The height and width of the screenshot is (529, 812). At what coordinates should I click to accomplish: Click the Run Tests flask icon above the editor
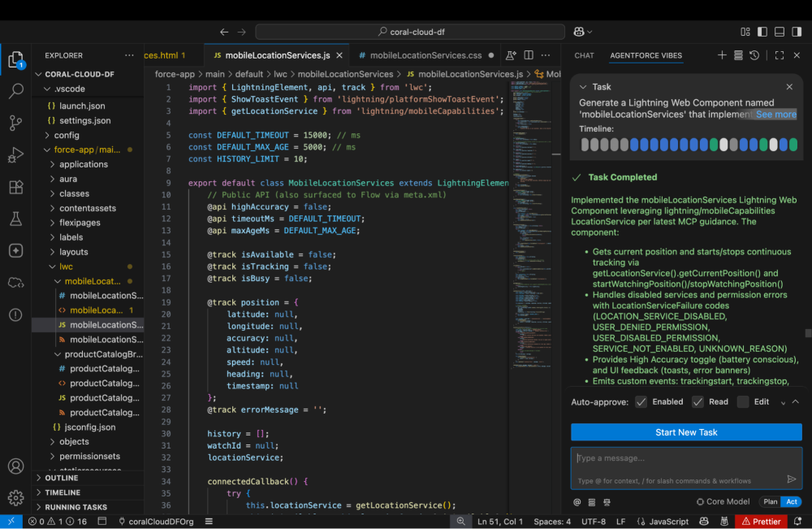512,54
